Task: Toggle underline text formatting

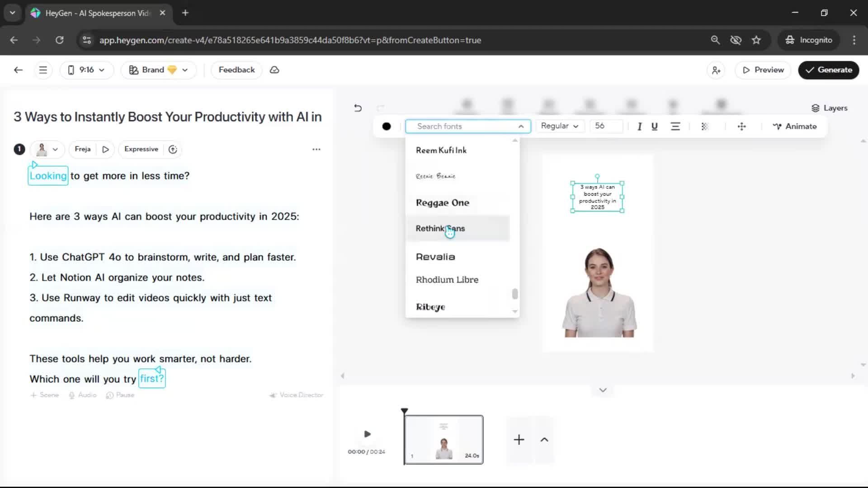Action: pos(654,127)
